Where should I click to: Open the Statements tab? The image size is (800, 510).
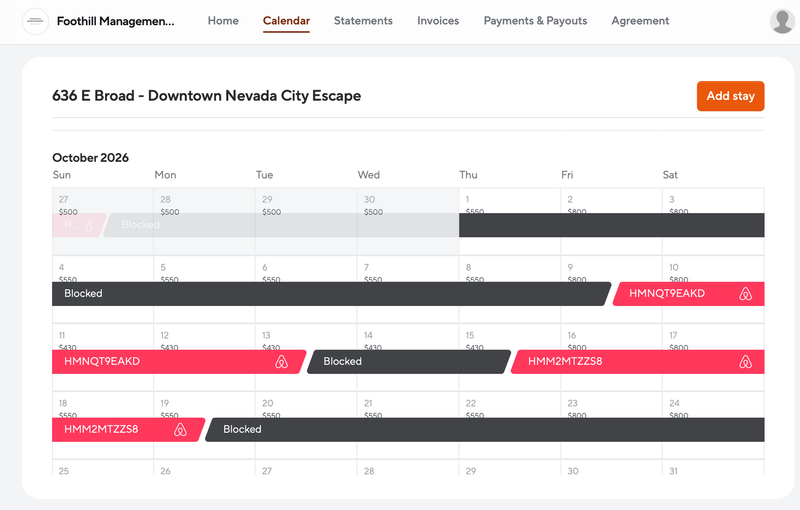(x=363, y=21)
